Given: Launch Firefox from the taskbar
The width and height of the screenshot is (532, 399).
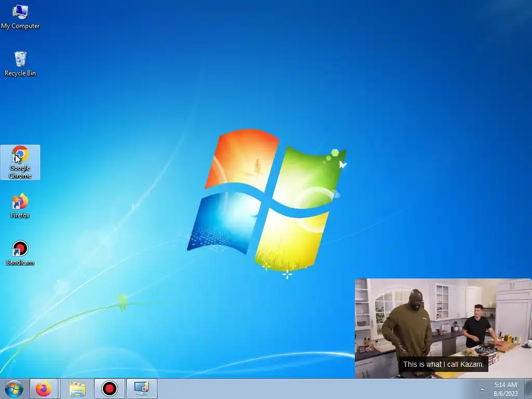Looking at the screenshot, I should coord(44,389).
